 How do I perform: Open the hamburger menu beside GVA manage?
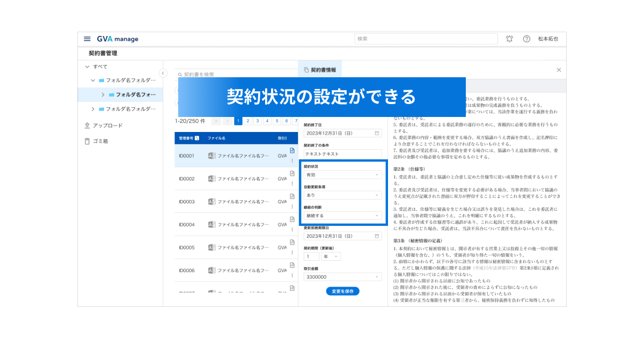click(87, 39)
